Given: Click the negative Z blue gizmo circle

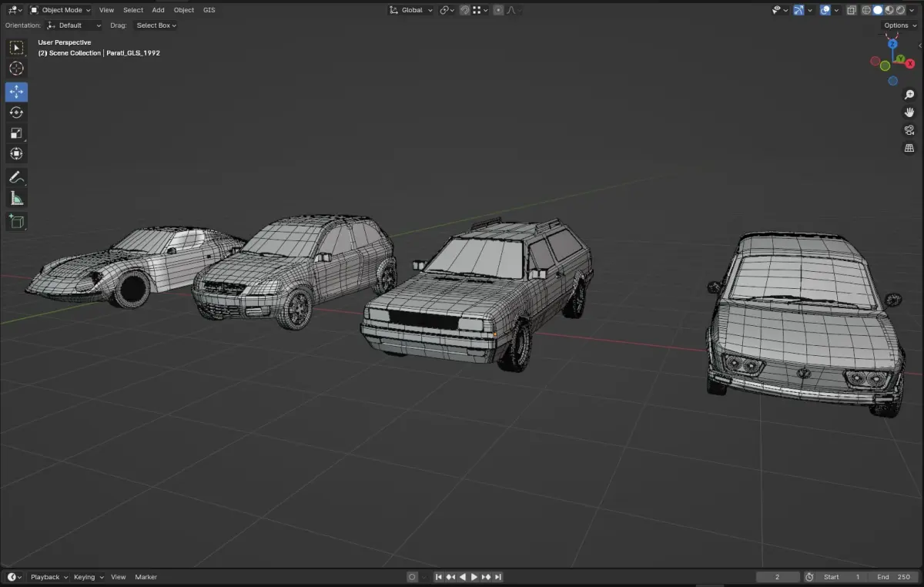Looking at the screenshot, I should coord(892,81).
